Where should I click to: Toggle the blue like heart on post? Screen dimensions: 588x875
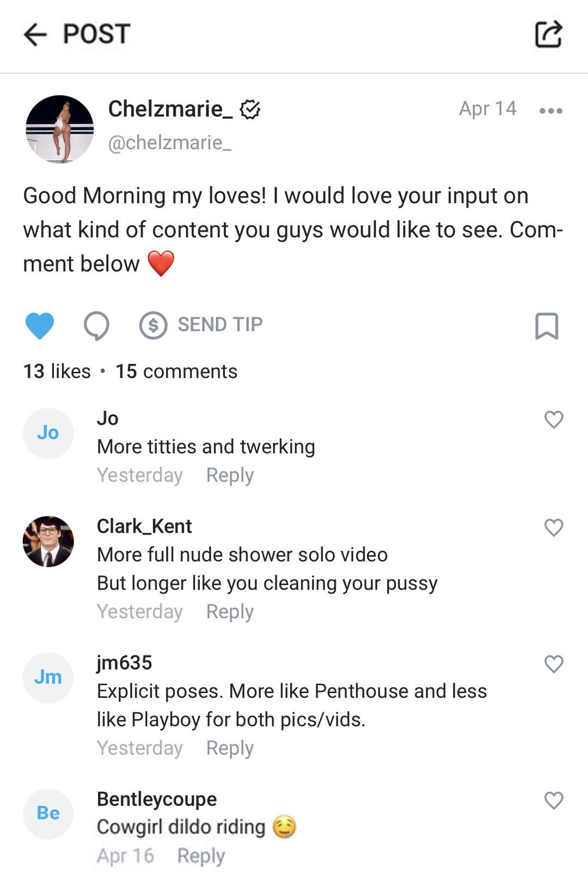pos(40,325)
